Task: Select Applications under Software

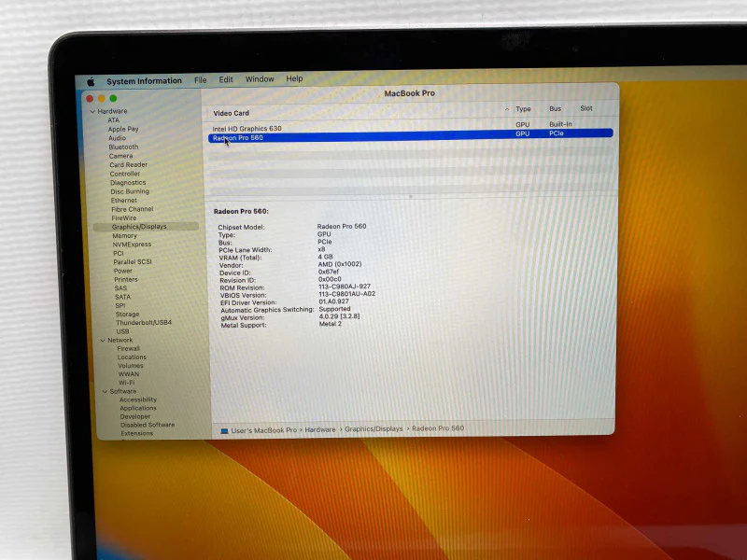Action: pyautogui.click(x=138, y=408)
